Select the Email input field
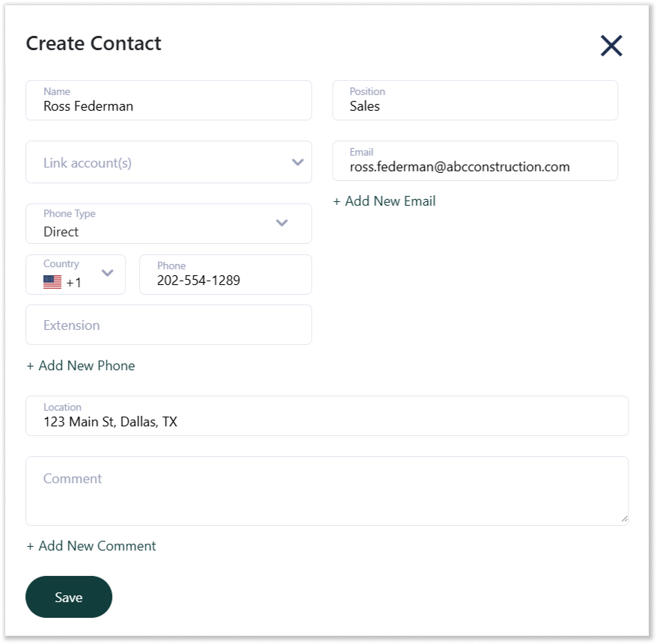This screenshot has width=657, height=644. coord(475,161)
